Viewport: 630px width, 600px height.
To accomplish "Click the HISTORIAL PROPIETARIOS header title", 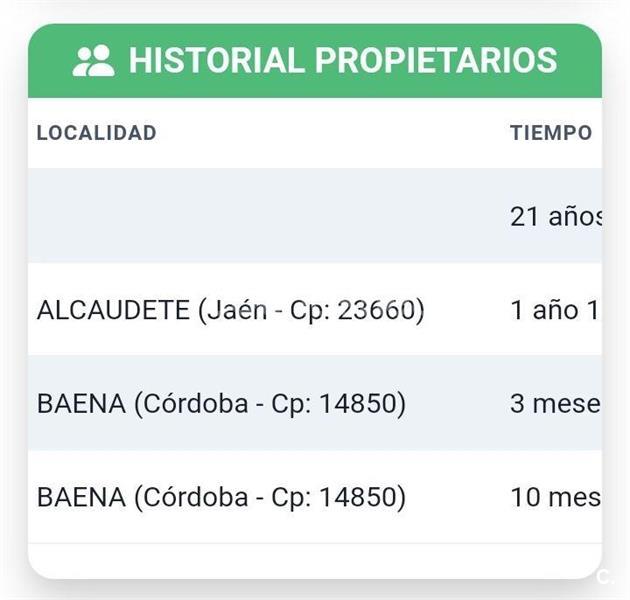I will [x=343, y=60].
